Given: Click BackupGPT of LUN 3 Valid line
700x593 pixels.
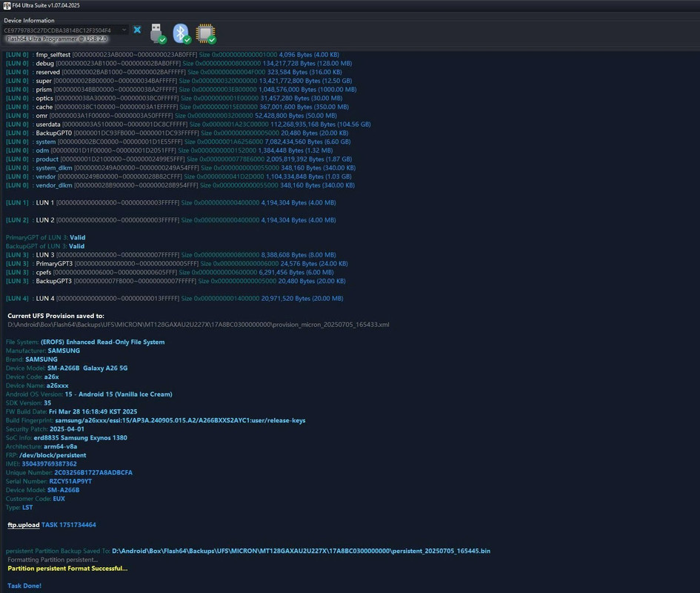Looking at the screenshot, I should coord(45,246).
